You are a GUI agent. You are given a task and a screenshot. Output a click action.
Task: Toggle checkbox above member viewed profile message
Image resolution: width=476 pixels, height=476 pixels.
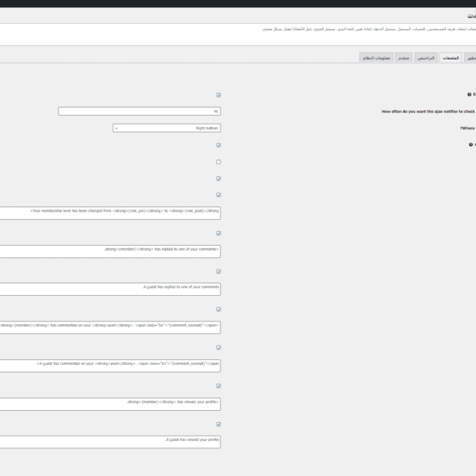tap(219, 386)
